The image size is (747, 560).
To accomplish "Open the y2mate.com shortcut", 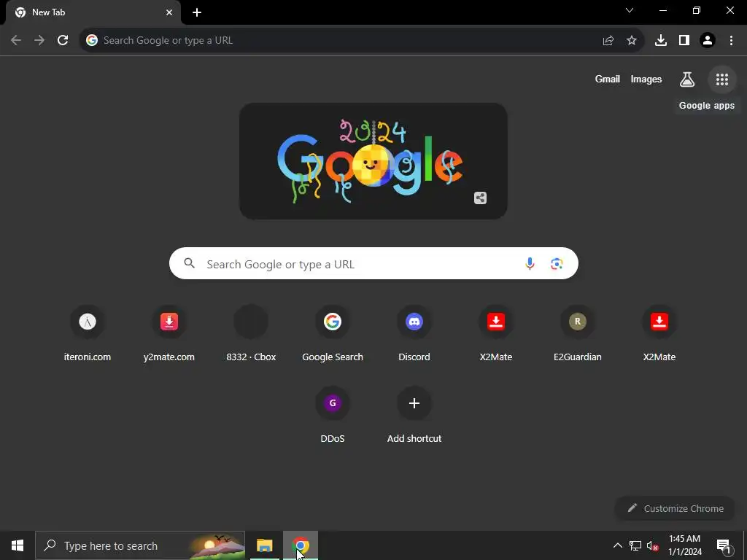I will click(x=169, y=333).
